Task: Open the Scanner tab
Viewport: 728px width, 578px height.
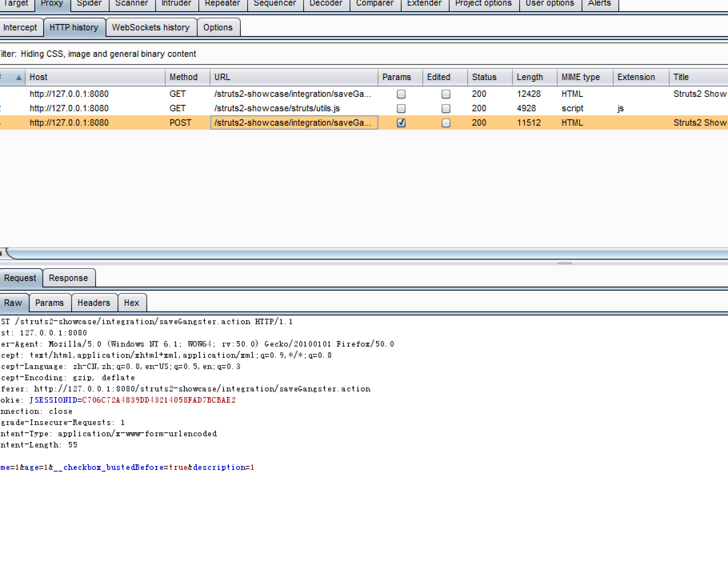Action: [132, 4]
